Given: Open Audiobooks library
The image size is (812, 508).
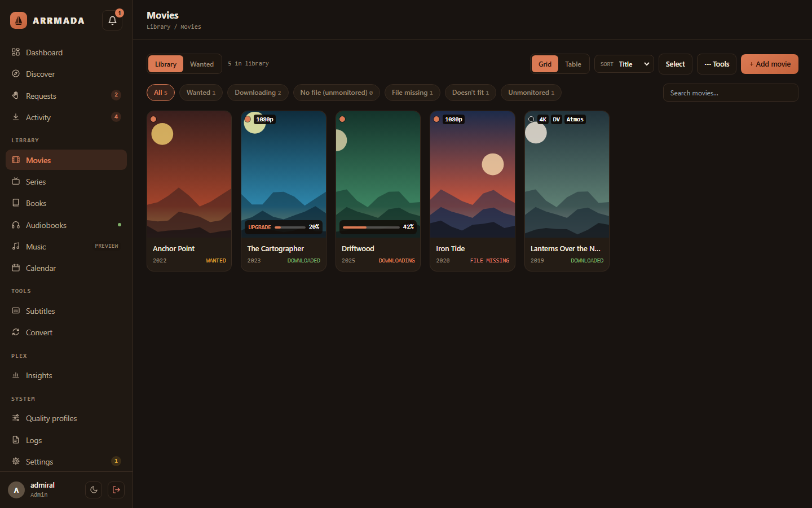Looking at the screenshot, I should point(66,225).
